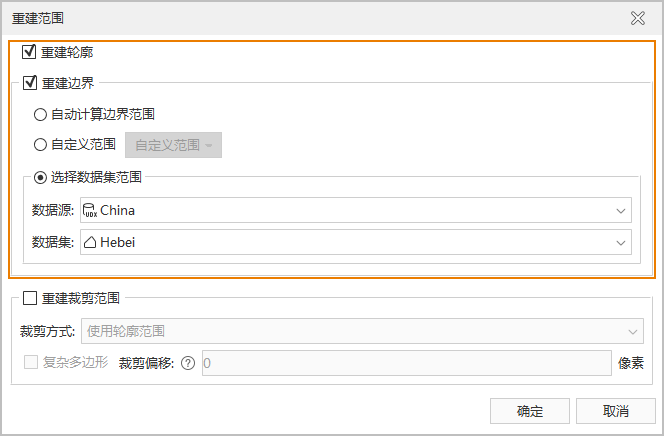The image size is (664, 436).
Task: Click the 像素 unit label
Action: coord(630,363)
